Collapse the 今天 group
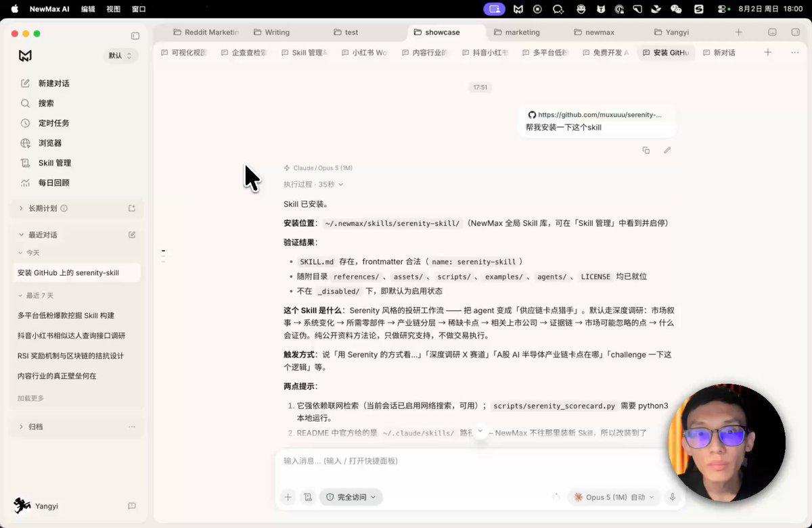This screenshot has height=528, width=812. tap(20, 252)
